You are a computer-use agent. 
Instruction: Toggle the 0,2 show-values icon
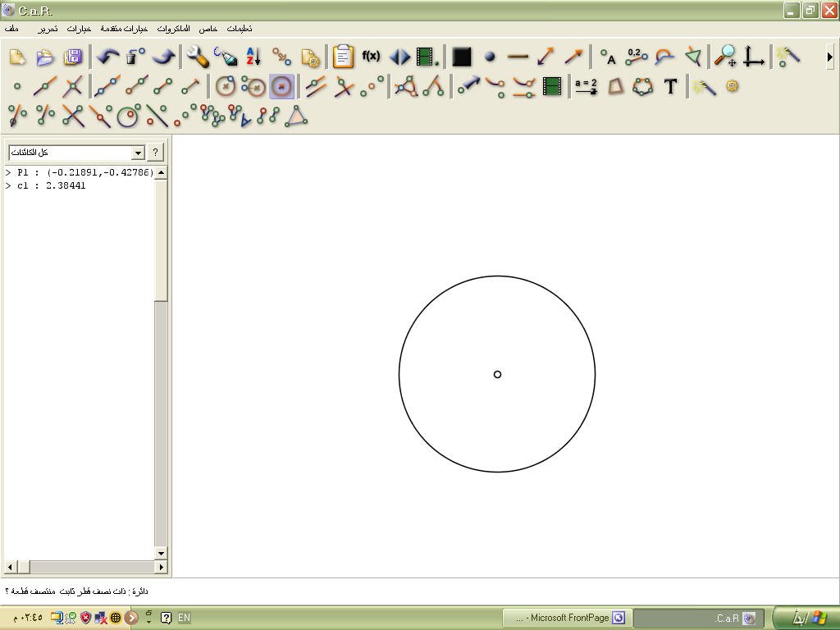(636, 57)
